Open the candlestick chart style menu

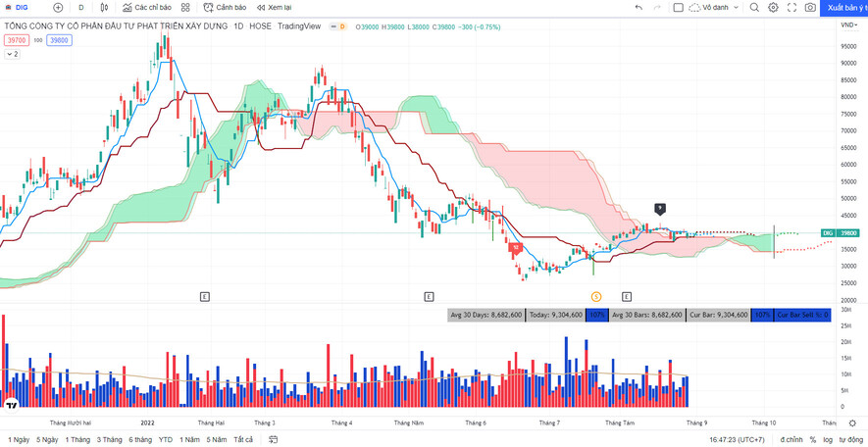click(x=104, y=7)
